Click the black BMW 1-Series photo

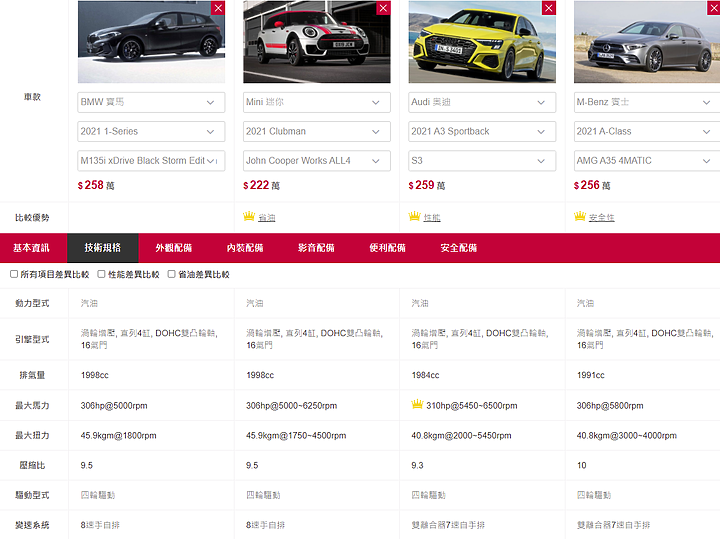click(151, 42)
